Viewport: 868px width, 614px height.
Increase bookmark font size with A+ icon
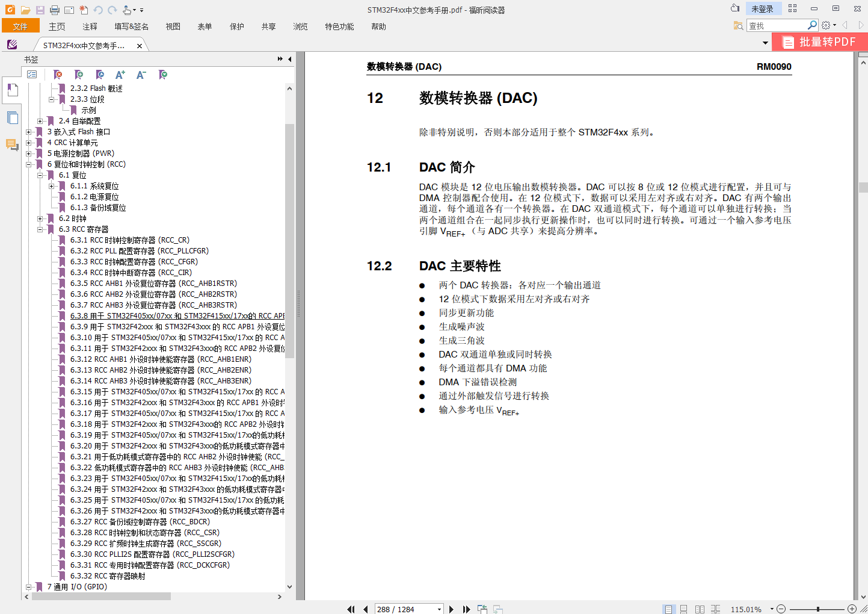pos(120,75)
